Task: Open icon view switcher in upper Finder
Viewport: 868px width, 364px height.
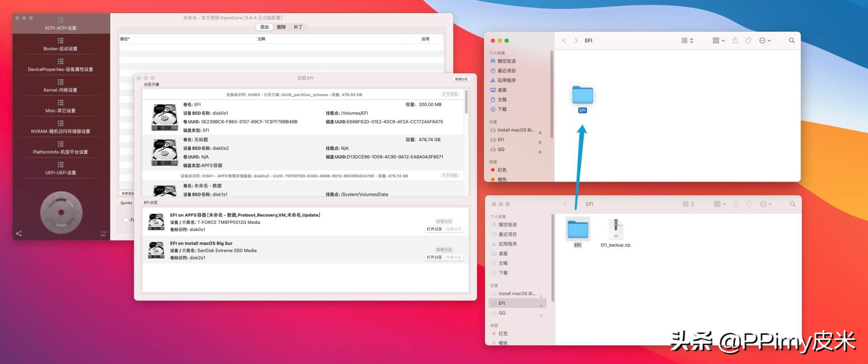Action: point(687,41)
